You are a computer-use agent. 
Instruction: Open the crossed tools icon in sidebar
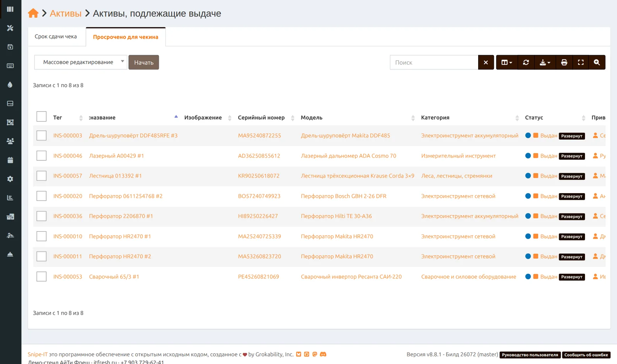(10, 28)
